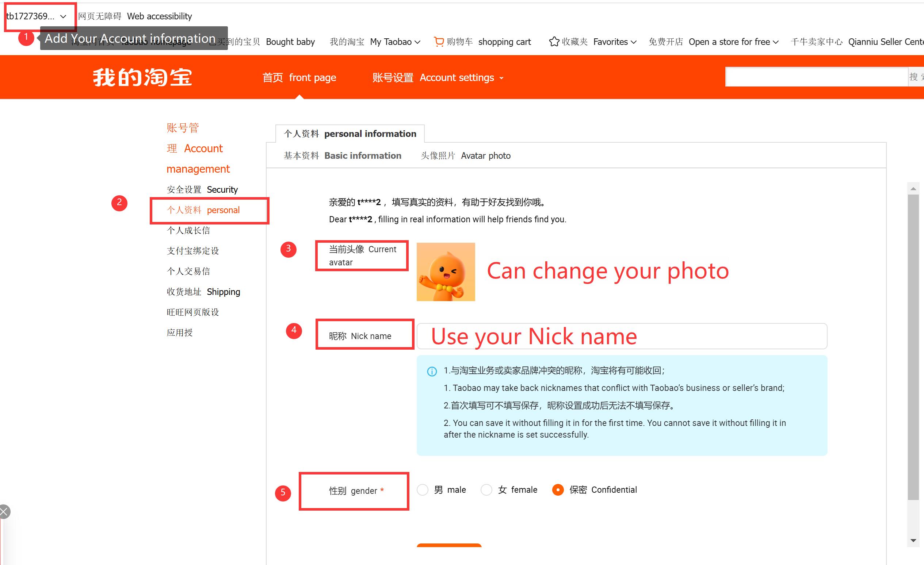924x565 pixels.
Task: Click the scrollbar down arrow
Action: [913, 541]
